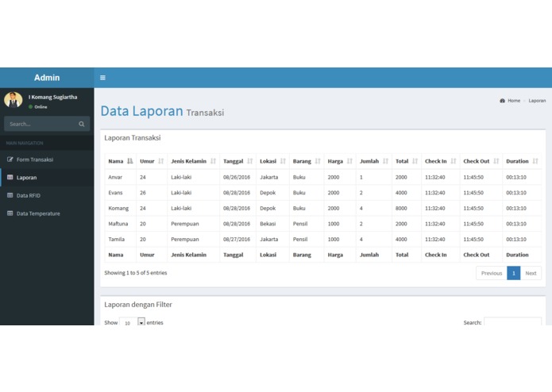
Task: Click the Data RFID table icon
Action: [10, 195]
